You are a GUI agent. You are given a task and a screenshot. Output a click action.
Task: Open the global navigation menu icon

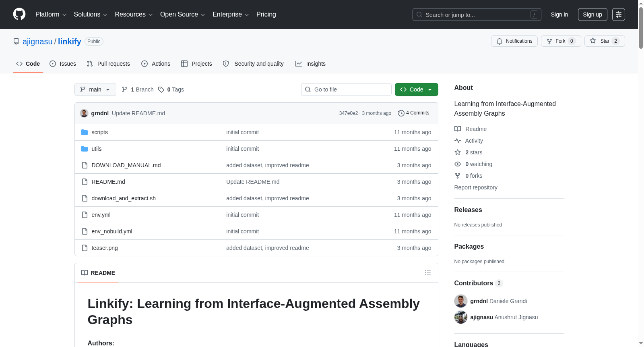[x=619, y=15]
